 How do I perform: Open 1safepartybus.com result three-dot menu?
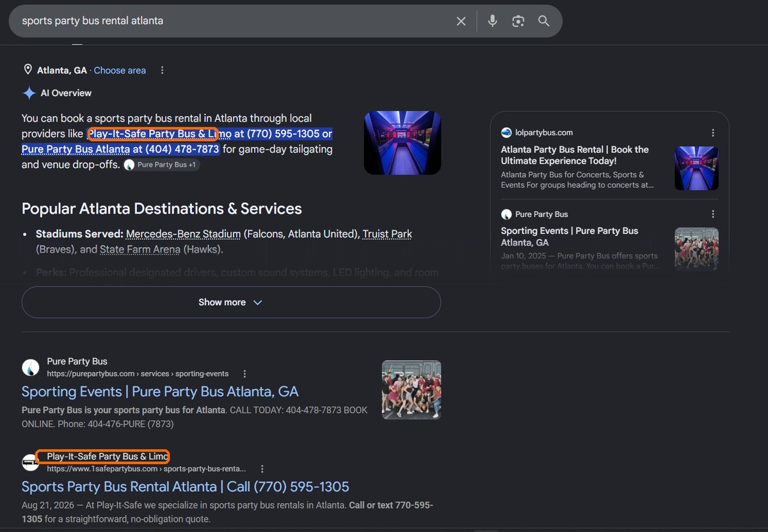click(262, 469)
